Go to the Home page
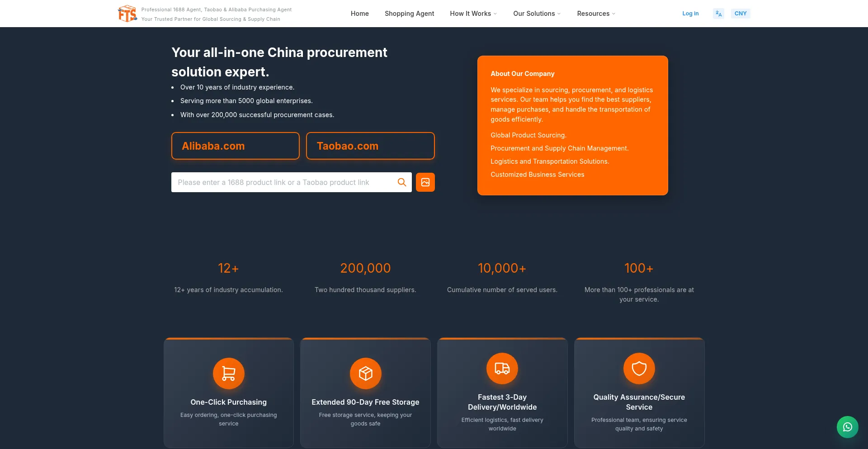The image size is (868, 449). click(360, 14)
